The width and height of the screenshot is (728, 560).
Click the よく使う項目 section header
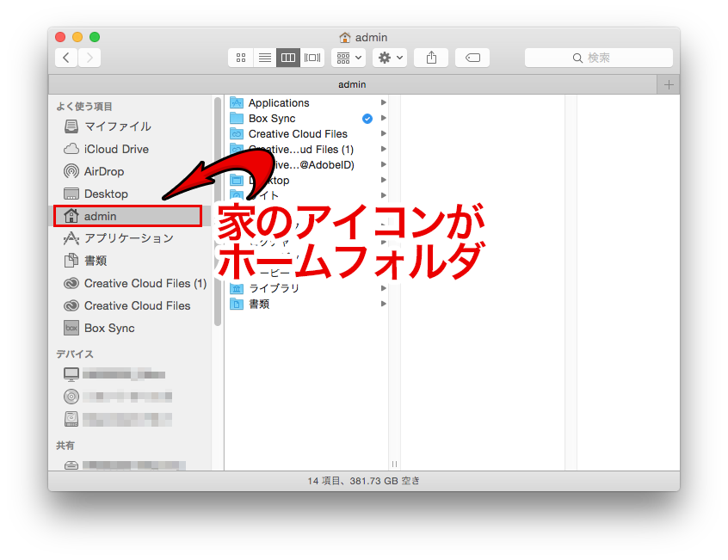click(84, 107)
